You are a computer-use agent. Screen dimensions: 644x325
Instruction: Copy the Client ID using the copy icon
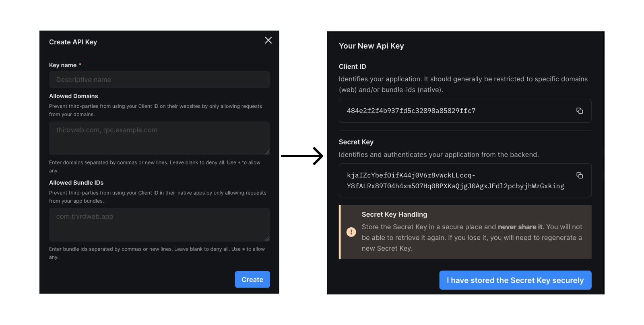[580, 111]
